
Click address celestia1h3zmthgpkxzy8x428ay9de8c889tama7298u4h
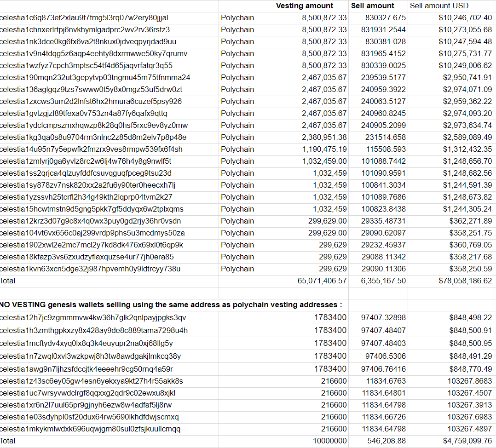(x=94, y=331)
